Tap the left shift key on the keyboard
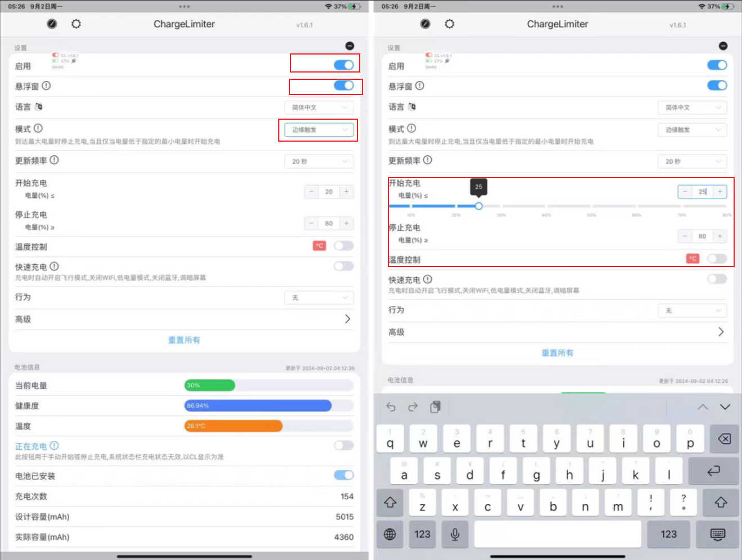The height and width of the screenshot is (560, 742). pos(390,503)
